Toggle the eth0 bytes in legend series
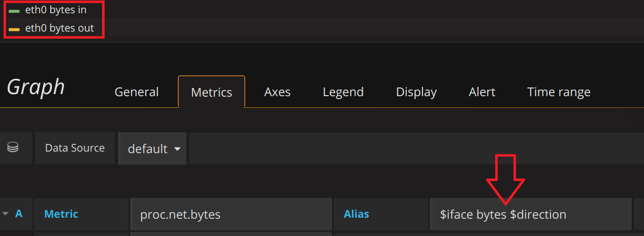The image size is (644, 236). (x=56, y=10)
